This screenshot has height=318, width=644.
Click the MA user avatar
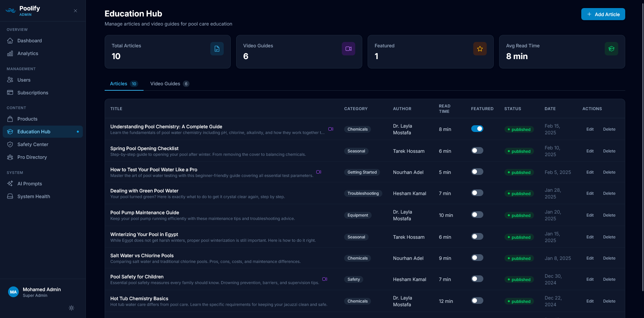[x=13, y=292]
